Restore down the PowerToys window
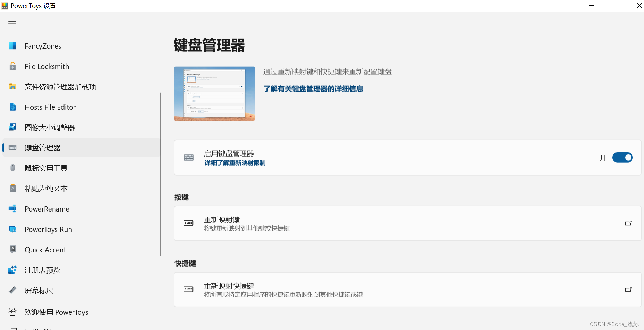 pos(615,6)
